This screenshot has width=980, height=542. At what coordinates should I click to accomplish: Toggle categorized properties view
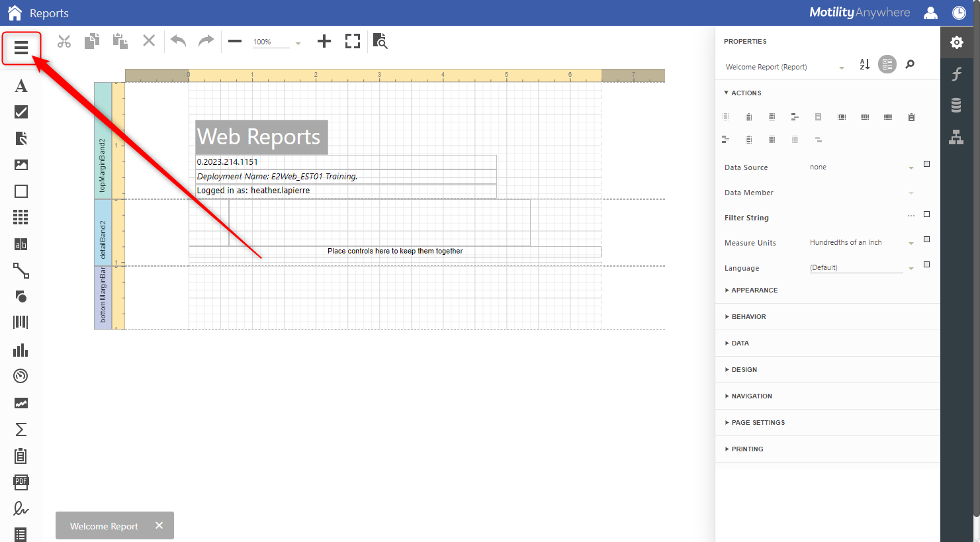coord(887,64)
